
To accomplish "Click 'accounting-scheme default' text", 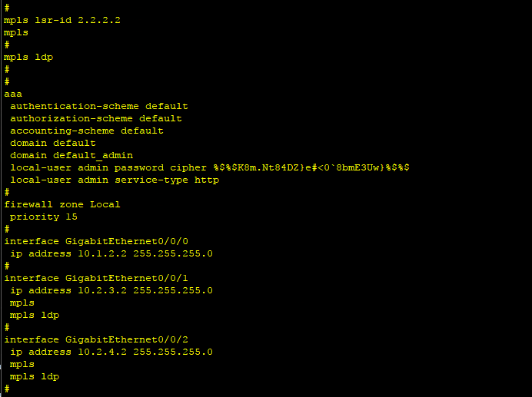I will pyautogui.click(x=87, y=131).
